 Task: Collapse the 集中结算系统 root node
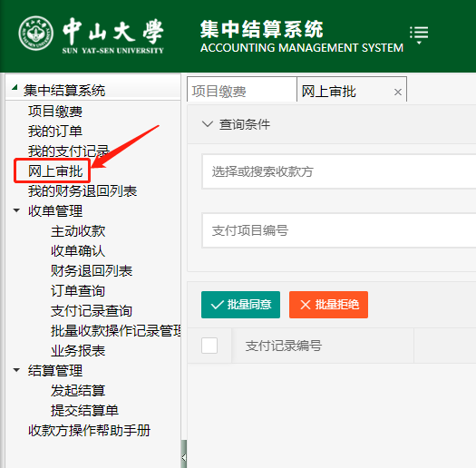[15, 87]
